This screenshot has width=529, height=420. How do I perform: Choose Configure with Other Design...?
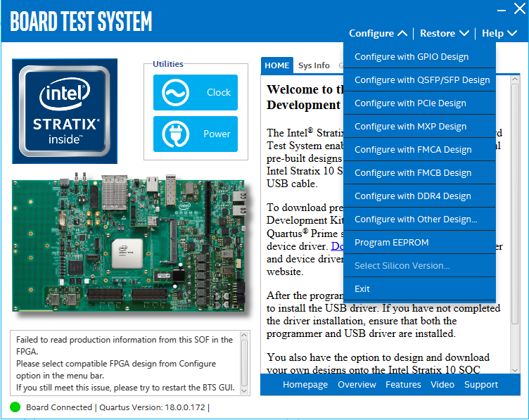[x=419, y=219]
